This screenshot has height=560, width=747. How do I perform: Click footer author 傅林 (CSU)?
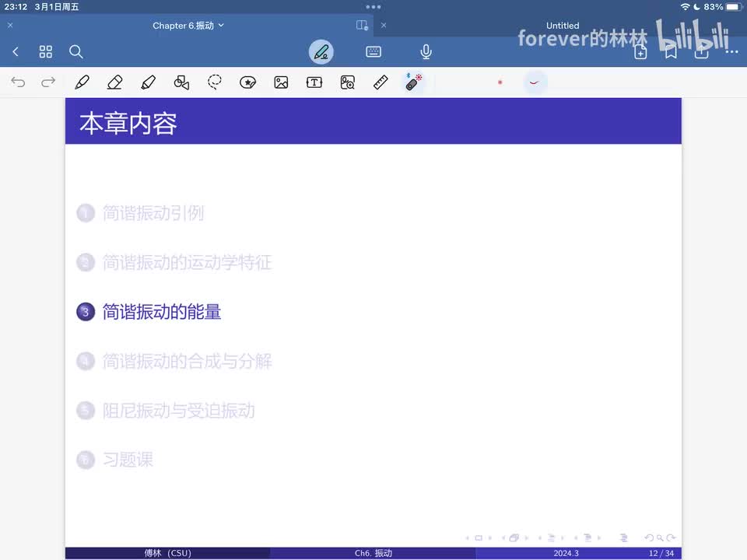click(x=168, y=553)
